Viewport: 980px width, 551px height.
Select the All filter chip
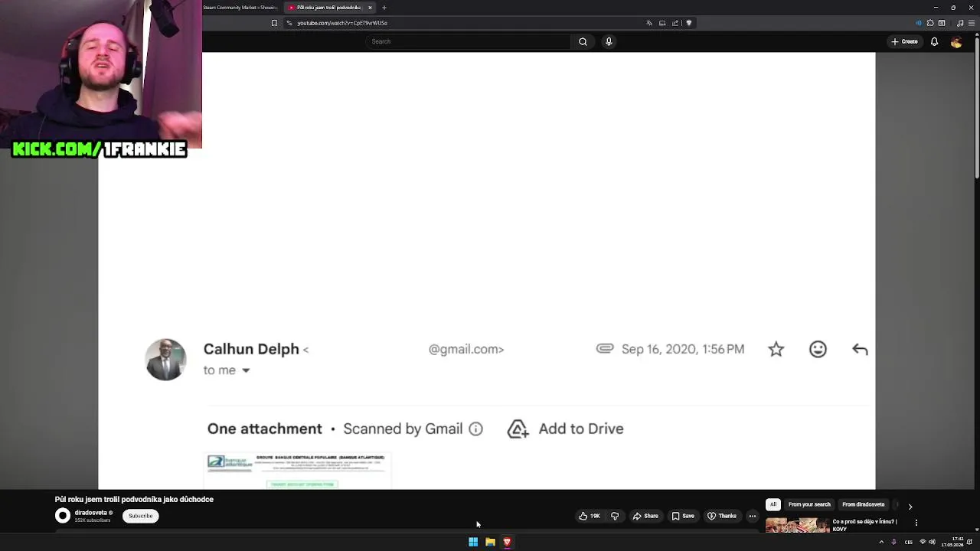[x=773, y=504]
